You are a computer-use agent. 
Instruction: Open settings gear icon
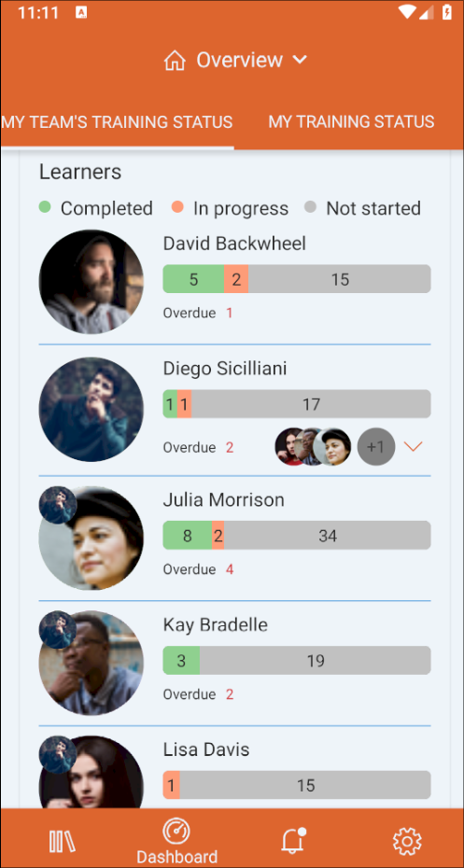point(407,842)
